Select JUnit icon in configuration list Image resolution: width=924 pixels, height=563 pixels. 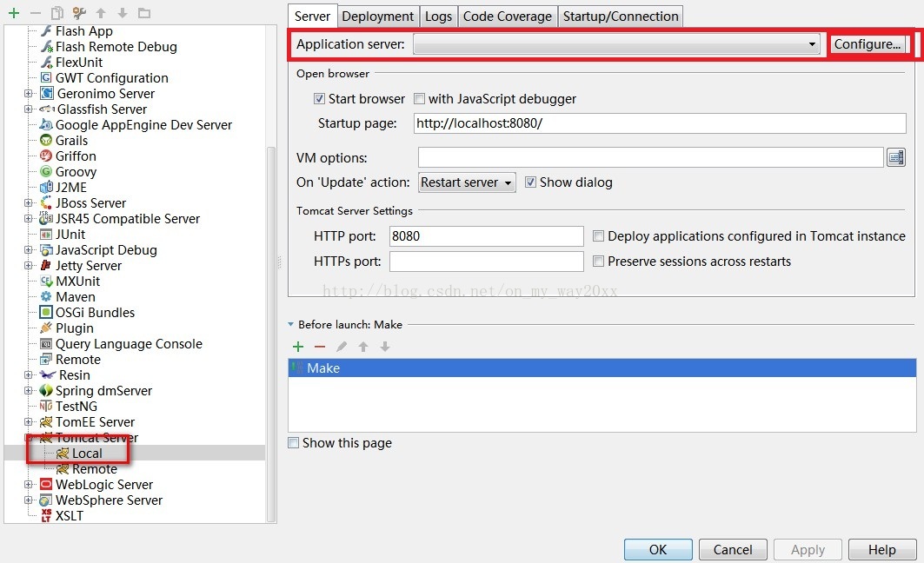[x=46, y=235]
